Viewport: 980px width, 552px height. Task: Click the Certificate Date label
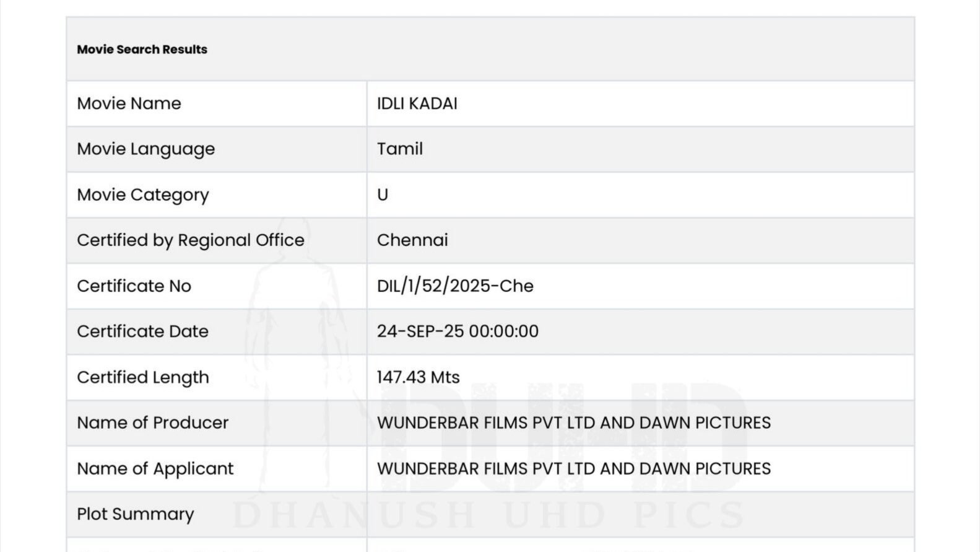142,331
